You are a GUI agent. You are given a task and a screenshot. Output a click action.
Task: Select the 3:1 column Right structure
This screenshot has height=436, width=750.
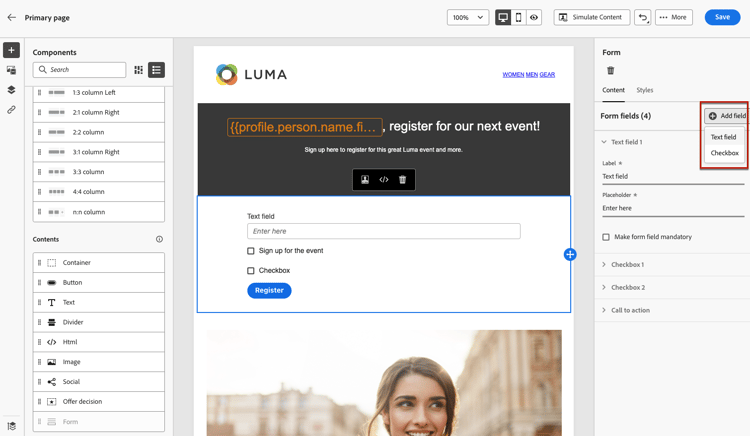coord(99,152)
